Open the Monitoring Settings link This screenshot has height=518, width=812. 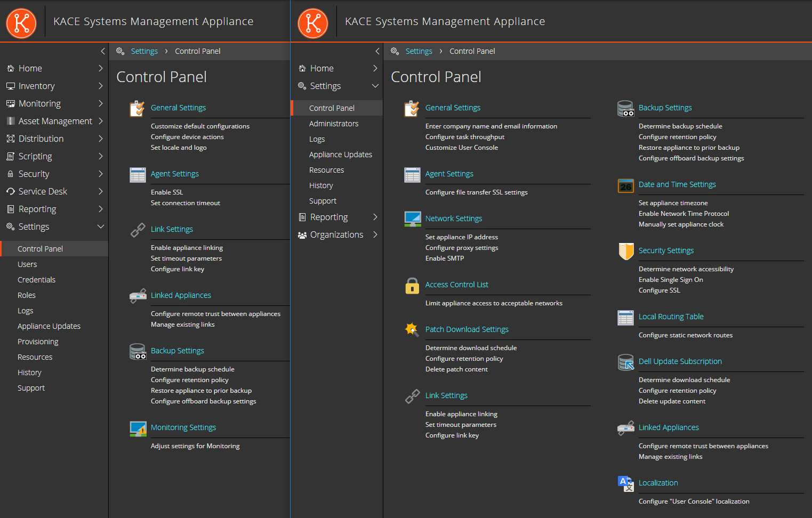click(183, 427)
